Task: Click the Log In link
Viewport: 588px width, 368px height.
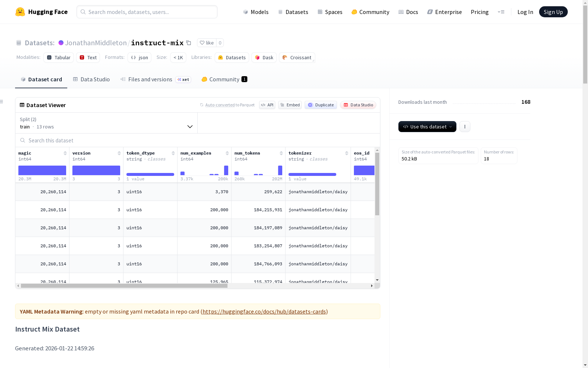Action: tap(525, 12)
